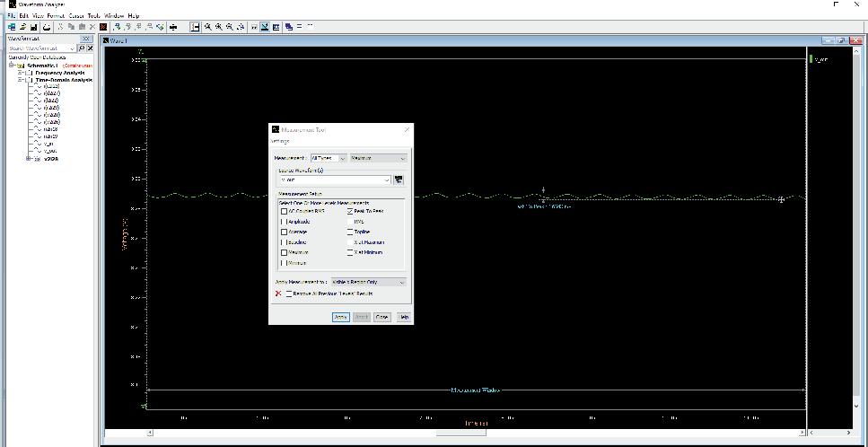The width and height of the screenshot is (868, 447).
Task: Click the open file icon in the toolbar
Action: point(22,27)
